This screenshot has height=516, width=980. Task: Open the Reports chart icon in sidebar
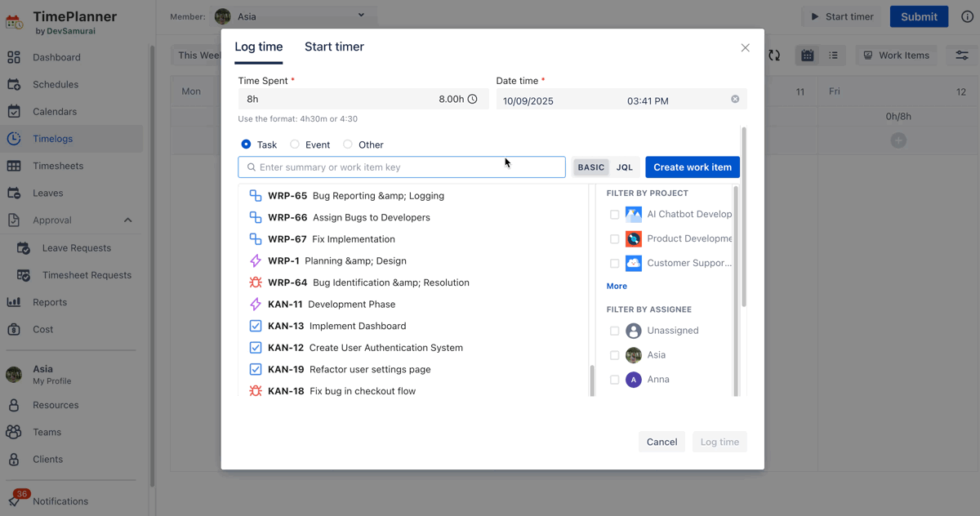14,302
